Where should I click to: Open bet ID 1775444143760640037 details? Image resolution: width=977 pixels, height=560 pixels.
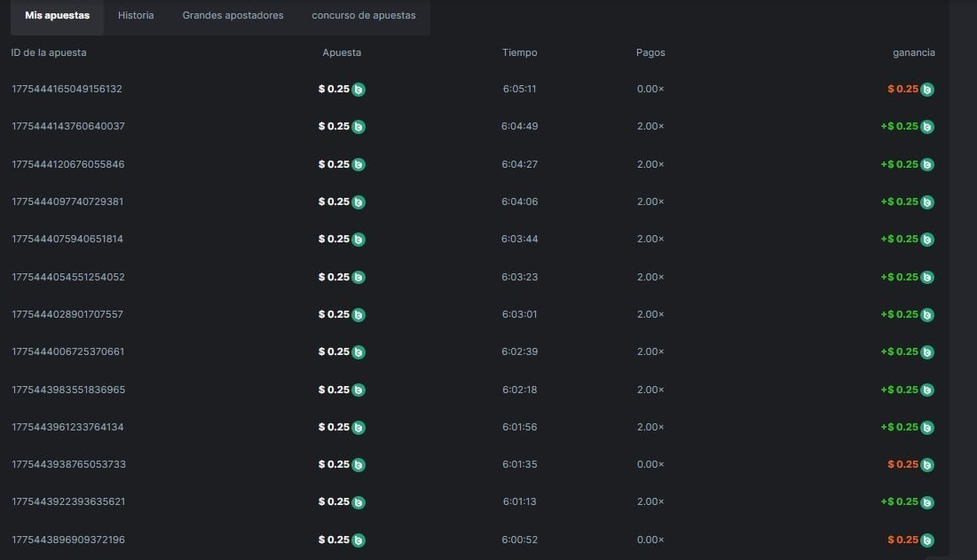tap(68, 126)
